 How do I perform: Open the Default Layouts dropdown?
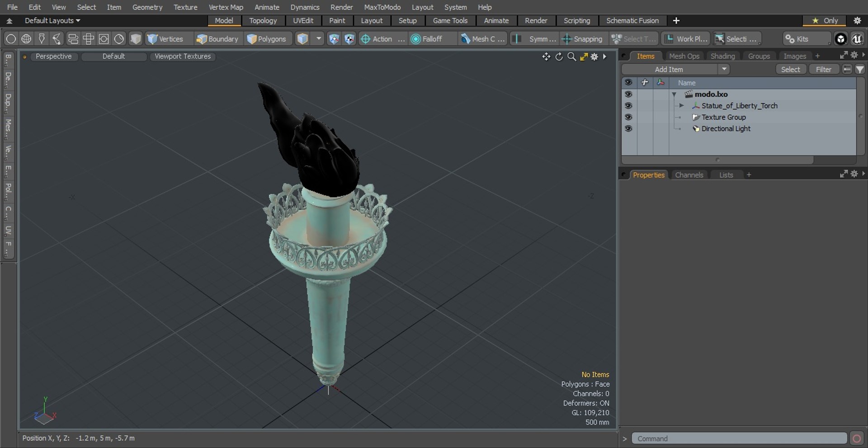[52, 20]
